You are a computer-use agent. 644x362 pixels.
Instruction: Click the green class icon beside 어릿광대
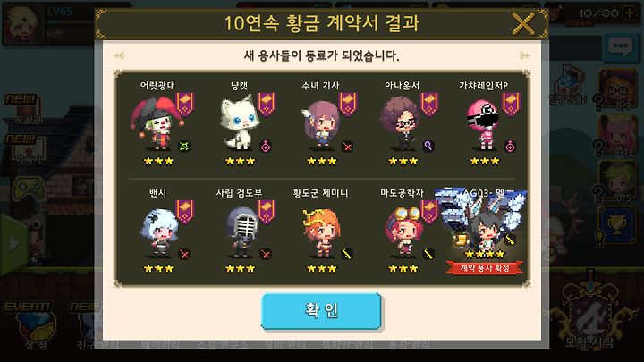coord(184,146)
